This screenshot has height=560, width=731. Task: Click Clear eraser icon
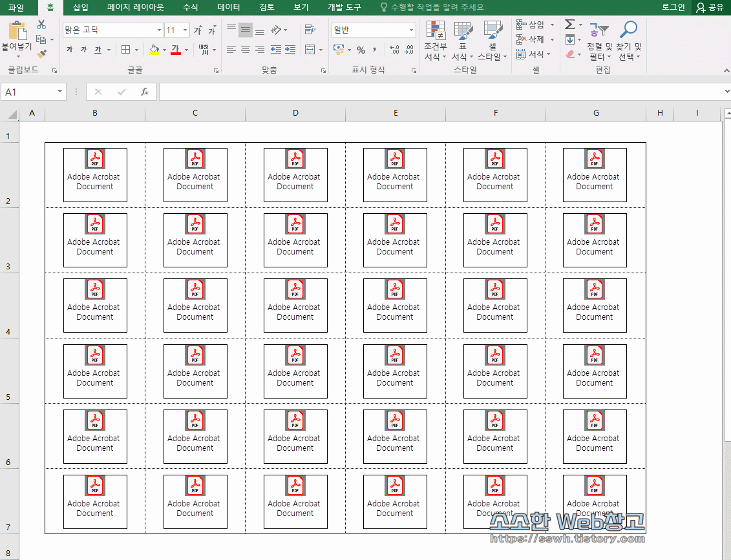pos(569,54)
